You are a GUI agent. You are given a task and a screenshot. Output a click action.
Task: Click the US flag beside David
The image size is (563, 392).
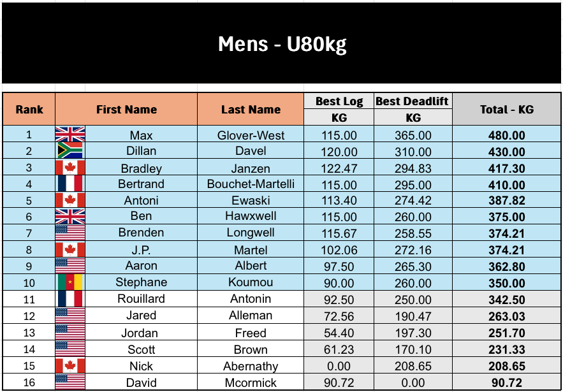point(70,381)
